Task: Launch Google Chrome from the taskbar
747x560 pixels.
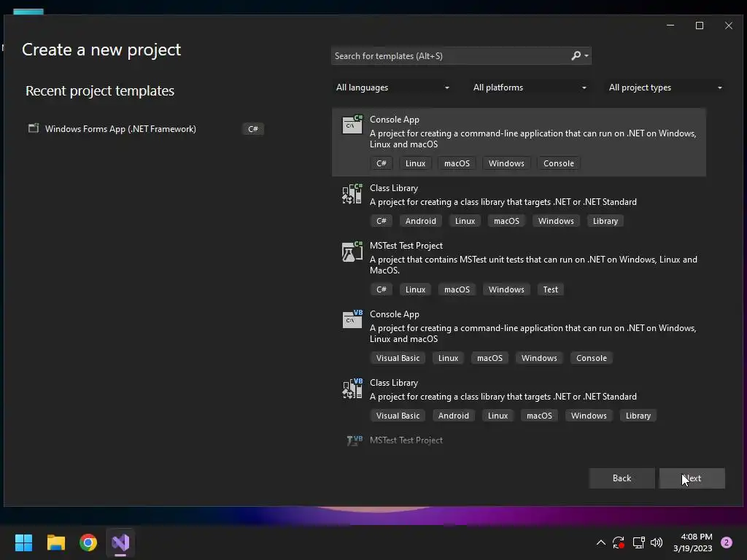Action: pyautogui.click(x=88, y=542)
